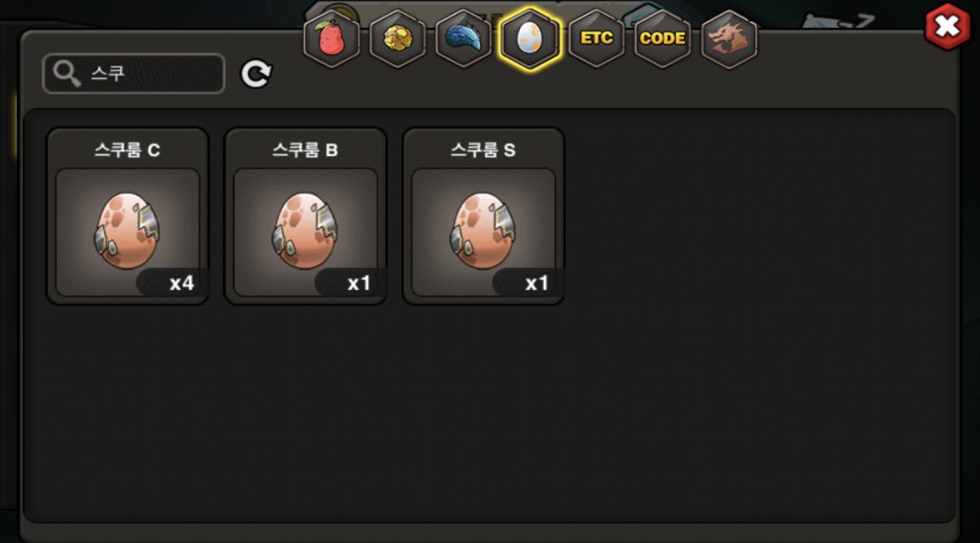Screen dimensions: 980x543
Task: Switch to the blue dragon scale tab
Action: (x=464, y=38)
